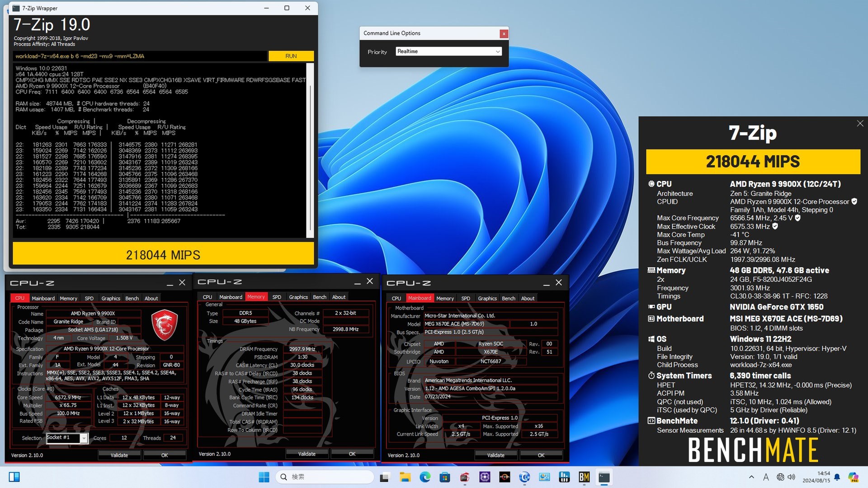868x488 pixels.
Task: Close the Command Line Options dialog
Action: (x=504, y=33)
